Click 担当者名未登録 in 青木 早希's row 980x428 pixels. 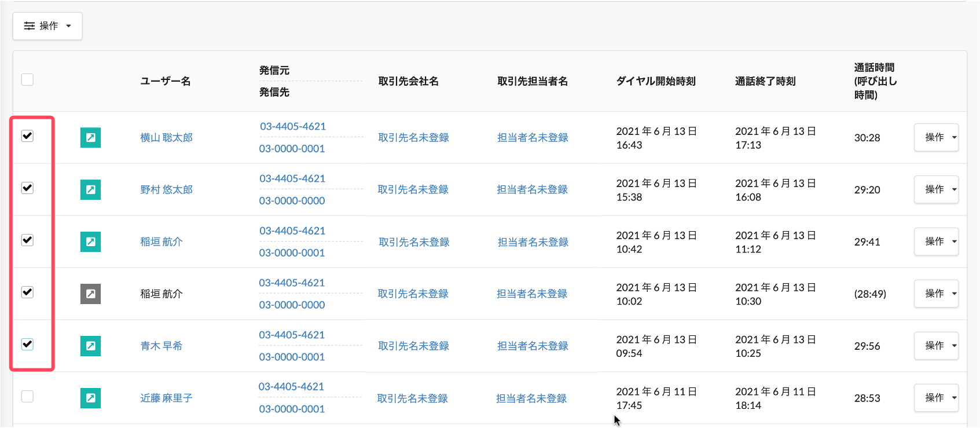click(x=533, y=346)
